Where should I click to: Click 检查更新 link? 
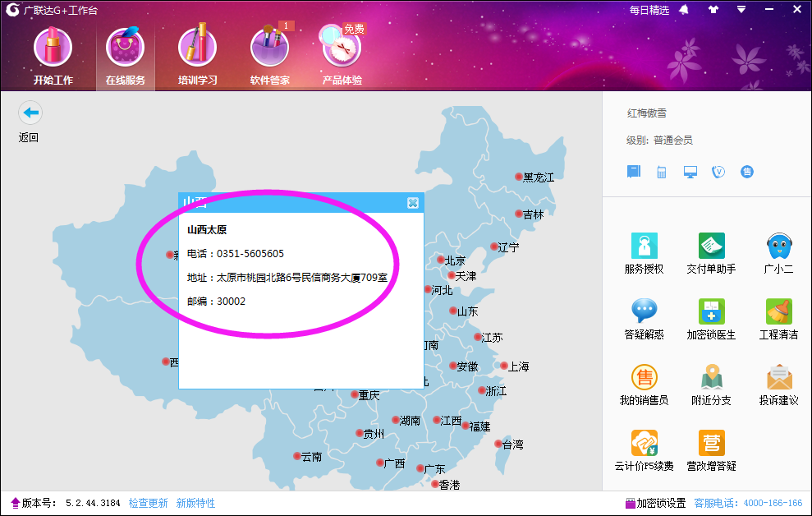[148, 503]
